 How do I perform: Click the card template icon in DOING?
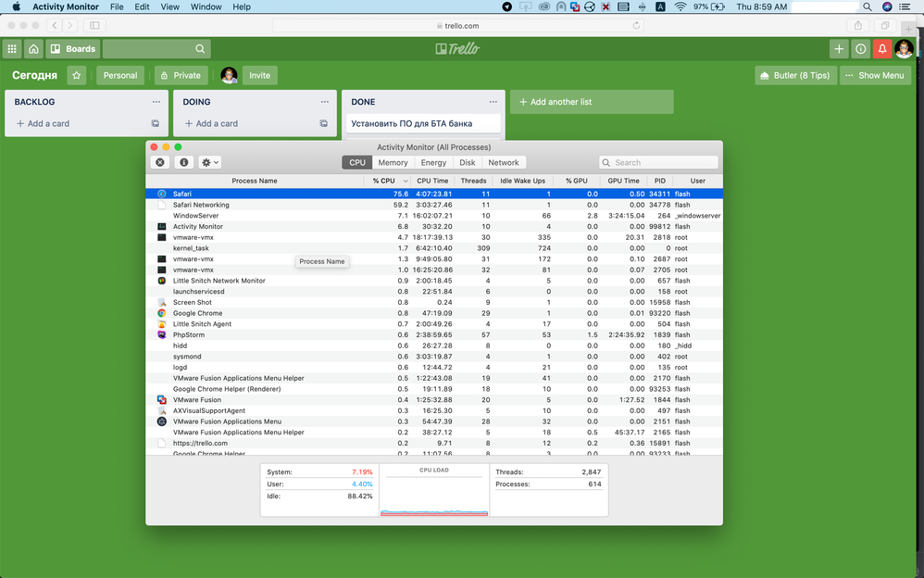(x=323, y=123)
